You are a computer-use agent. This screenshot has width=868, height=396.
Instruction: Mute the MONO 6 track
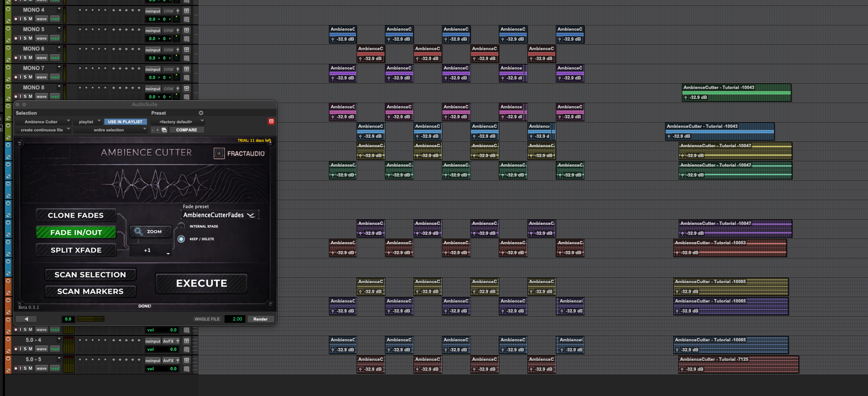pos(30,58)
